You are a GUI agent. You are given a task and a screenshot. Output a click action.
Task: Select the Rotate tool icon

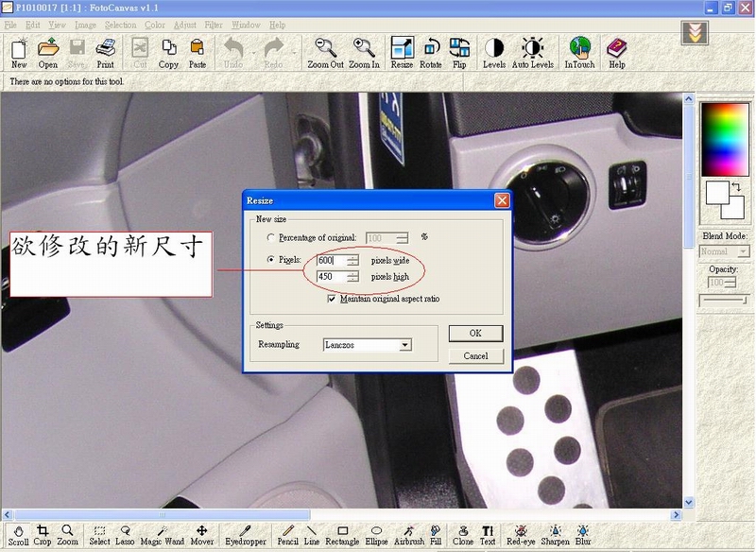431,52
